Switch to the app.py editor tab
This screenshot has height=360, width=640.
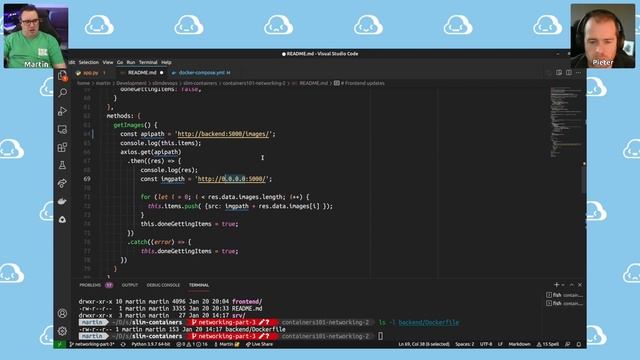(91, 73)
